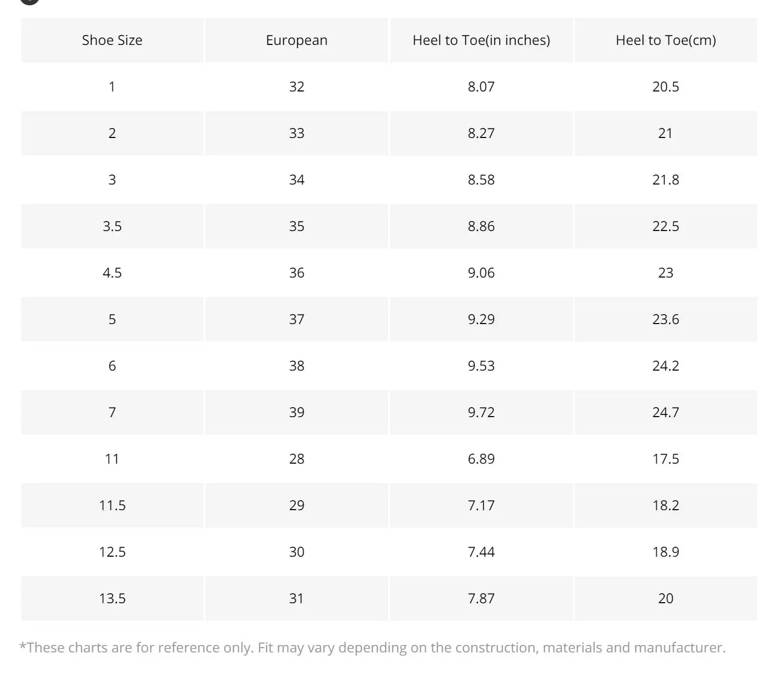Screen dimensions: 784x682
Task: Click the Heel to Toe(cm) header
Action: point(666,40)
